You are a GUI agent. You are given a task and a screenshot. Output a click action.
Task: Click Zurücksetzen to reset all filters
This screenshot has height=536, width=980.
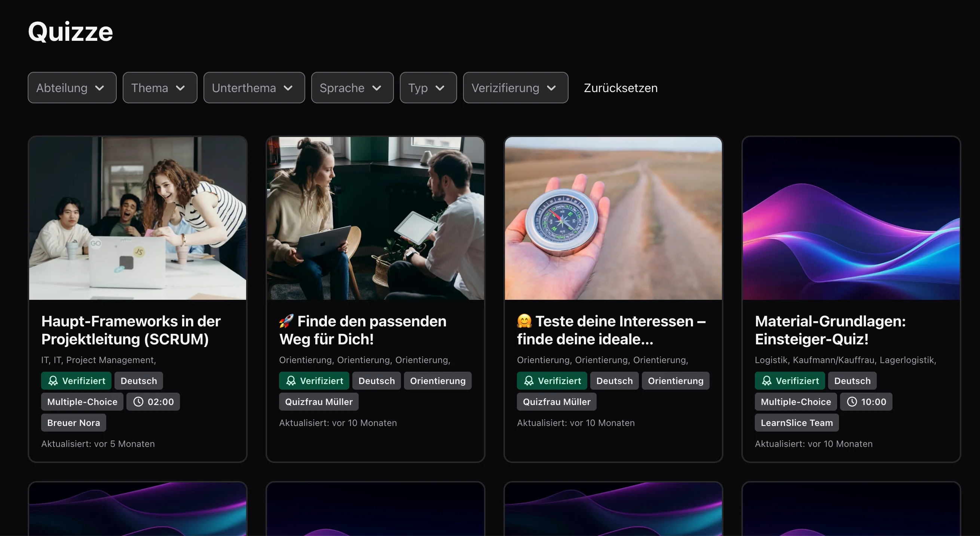(x=620, y=88)
